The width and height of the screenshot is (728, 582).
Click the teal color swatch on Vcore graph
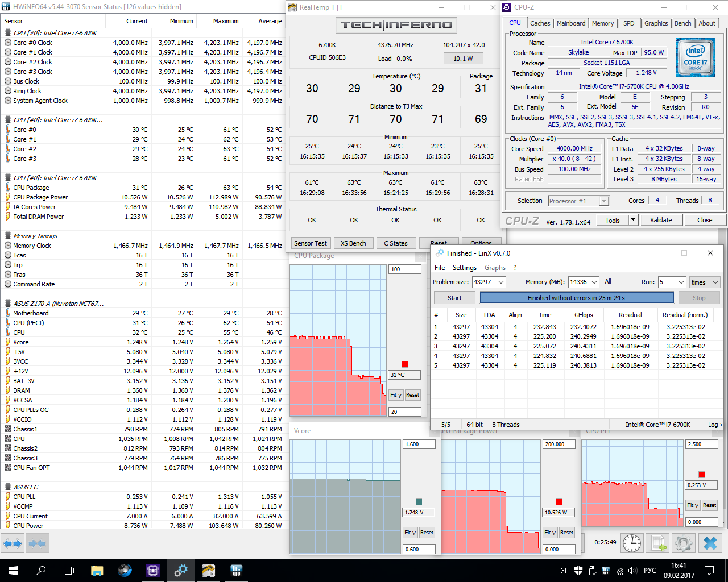pyautogui.click(x=419, y=502)
